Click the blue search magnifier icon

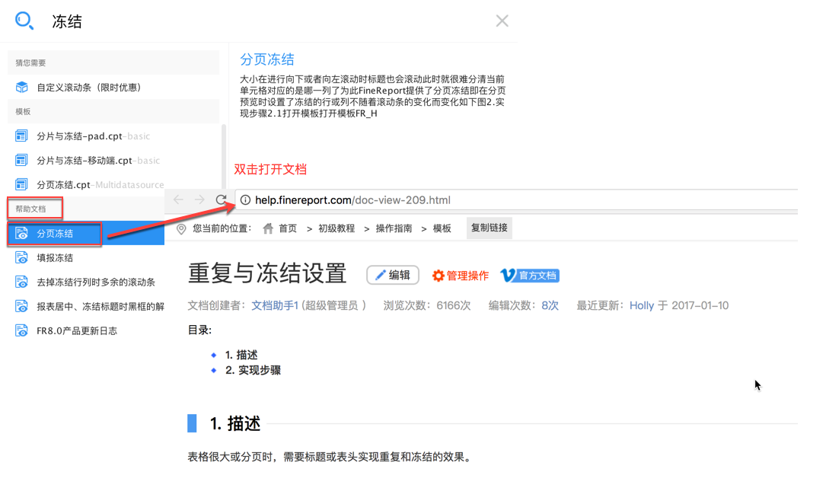tap(24, 21)
